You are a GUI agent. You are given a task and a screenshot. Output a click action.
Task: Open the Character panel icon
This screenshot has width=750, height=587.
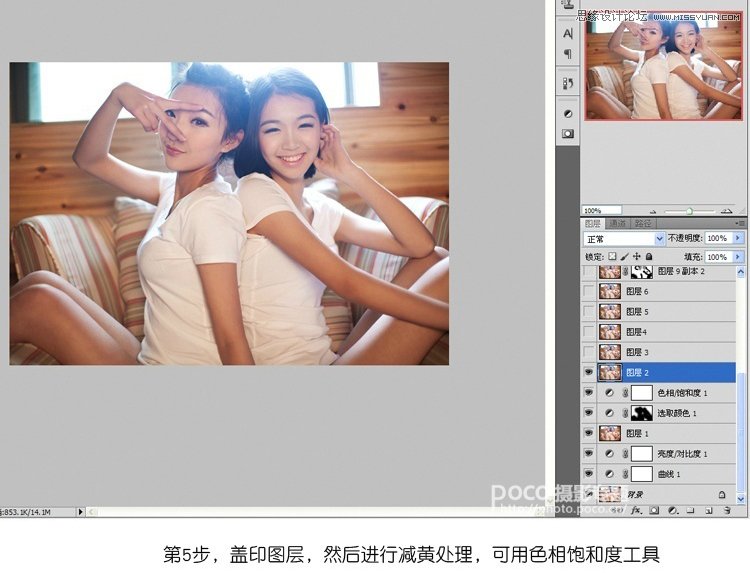[568, 33]
